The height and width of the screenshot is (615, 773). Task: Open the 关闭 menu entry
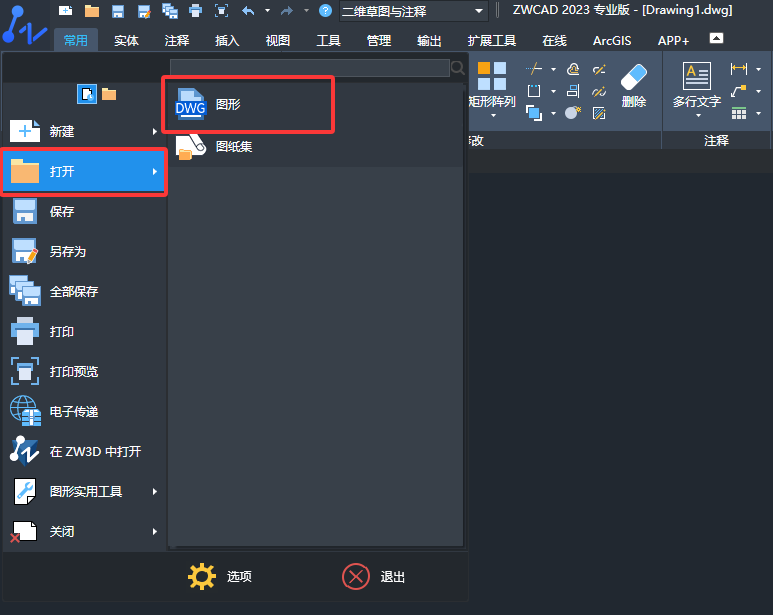(x=83, y=531)
